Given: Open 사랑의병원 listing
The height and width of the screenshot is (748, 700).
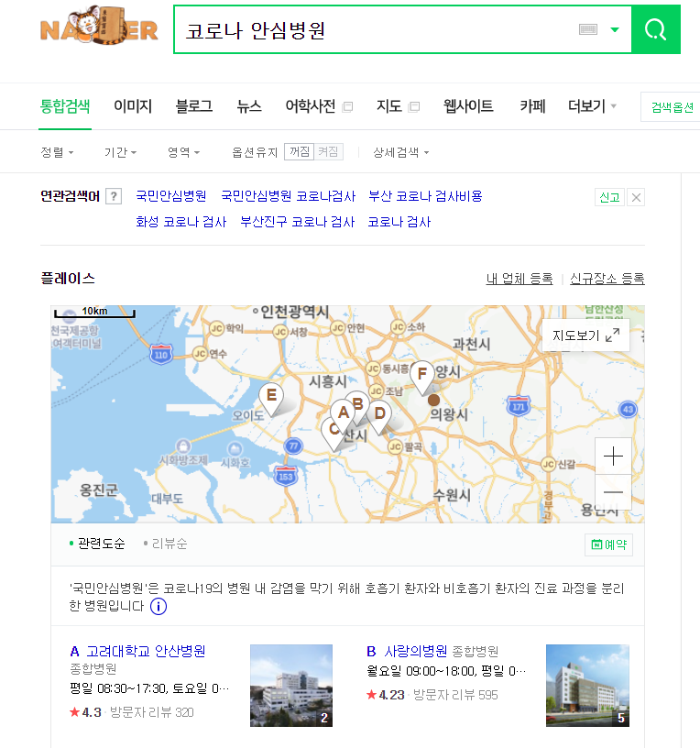Looking at the screenshot, I should (x=416, y=651).
